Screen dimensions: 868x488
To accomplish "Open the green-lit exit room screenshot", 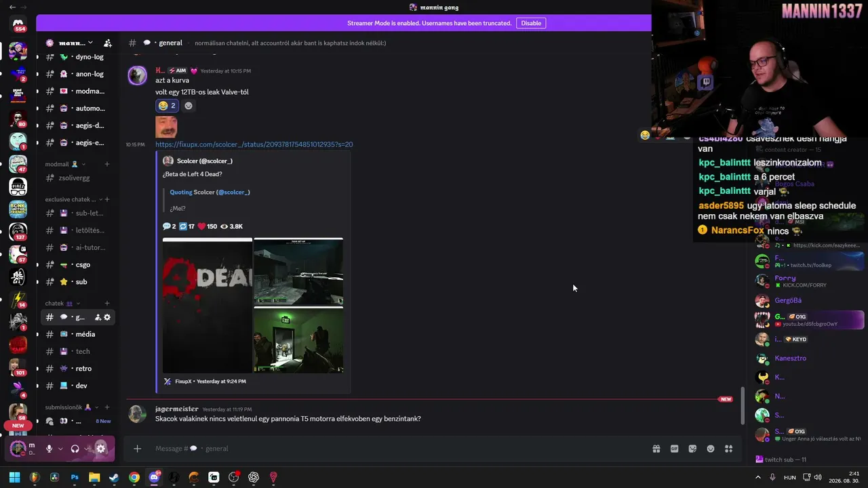I will coord(298,340).
